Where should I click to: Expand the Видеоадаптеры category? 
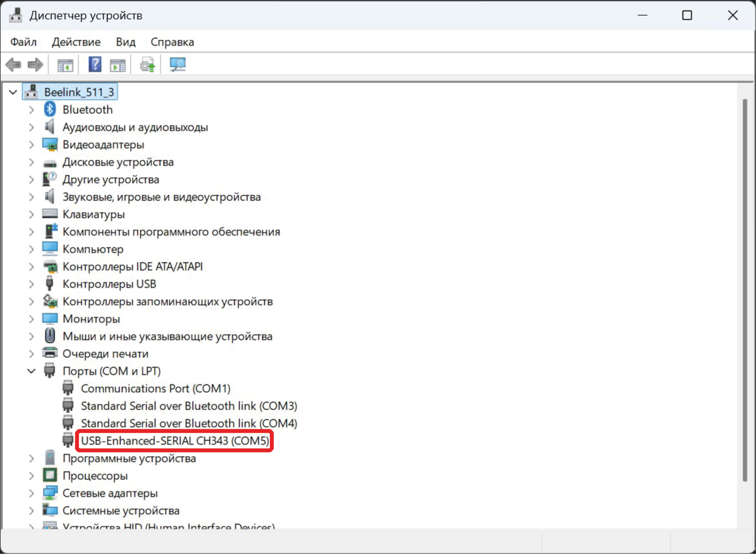(x=31, y=145)
